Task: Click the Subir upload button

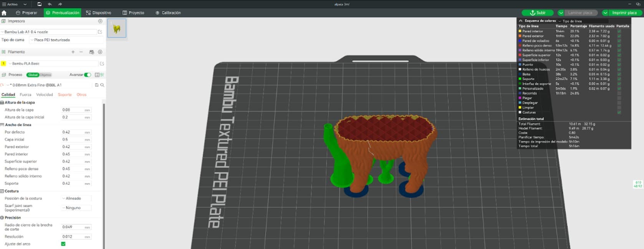Action: [x=537, y=13]
